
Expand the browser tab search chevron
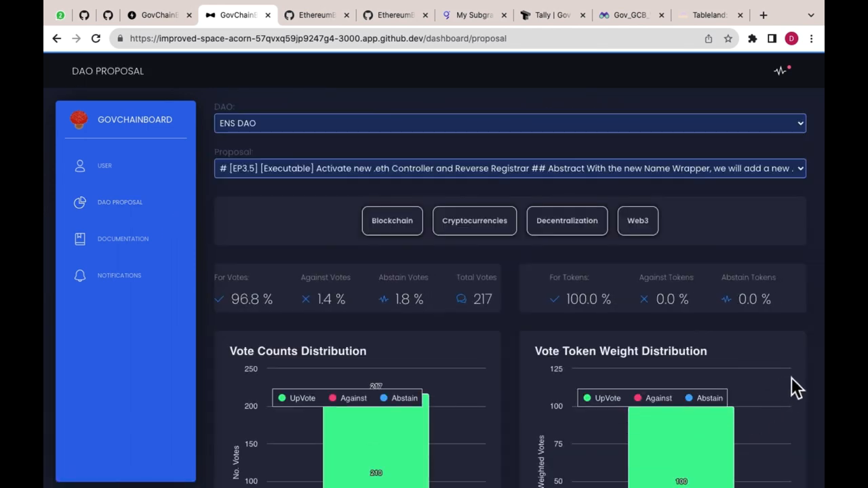[811, 15]
